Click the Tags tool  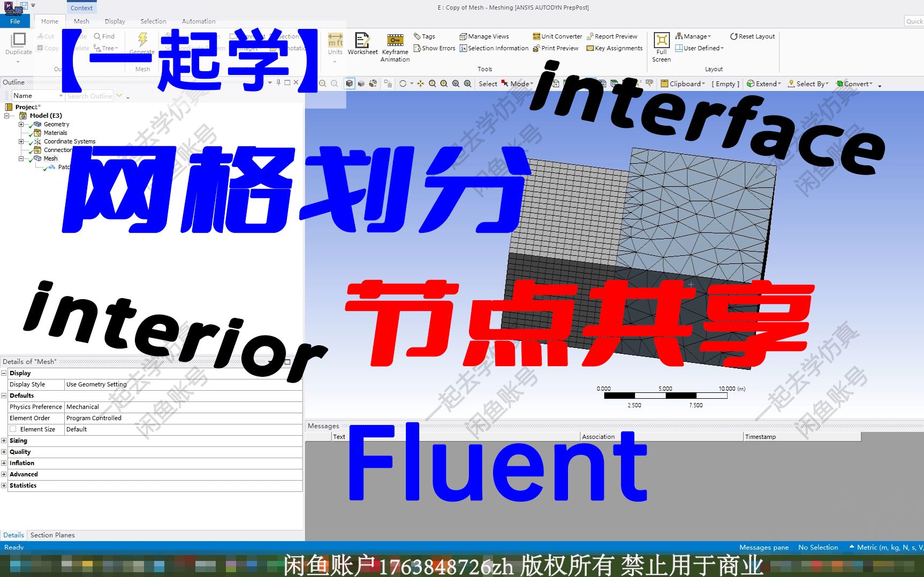point(425,36)
